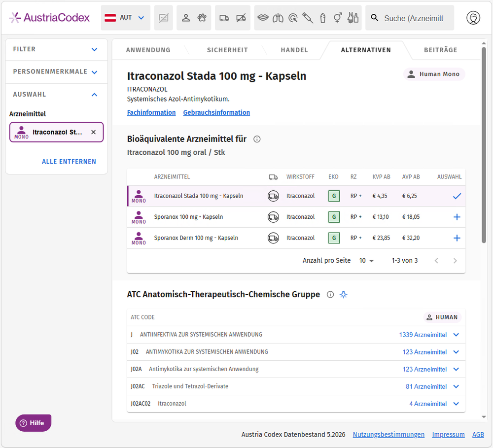The width and height of the screenshot is (493, 448).
Task: Click the search field Suche (Arzneimittel)
Action: (x=414, y=18)
